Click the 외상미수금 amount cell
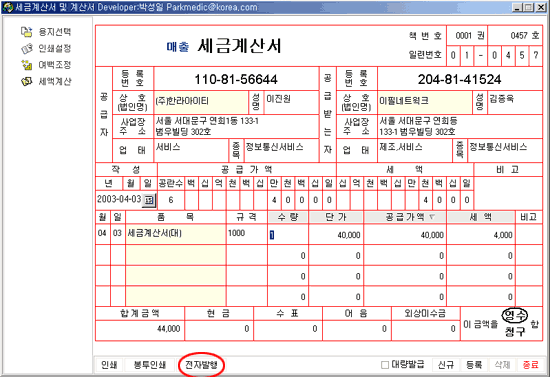The height and width of the screenshot is (377, 550). click(x=425, y=330)
